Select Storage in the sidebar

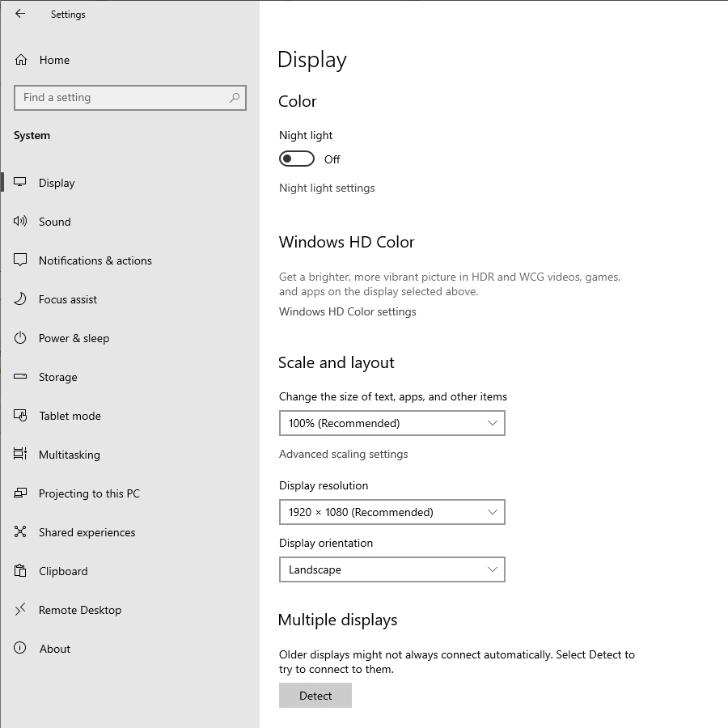(x=130, y=377)
